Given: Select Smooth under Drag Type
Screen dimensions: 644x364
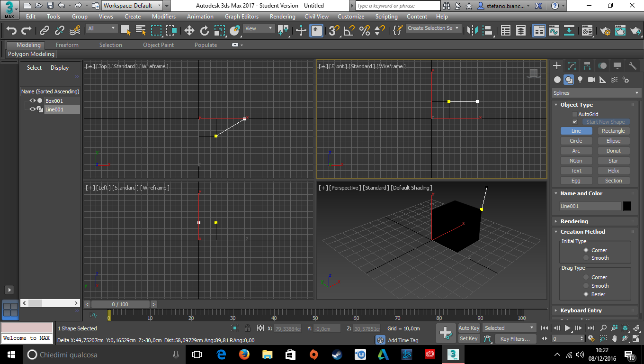Looking at the screenshot, I should (x=586, y=286).
